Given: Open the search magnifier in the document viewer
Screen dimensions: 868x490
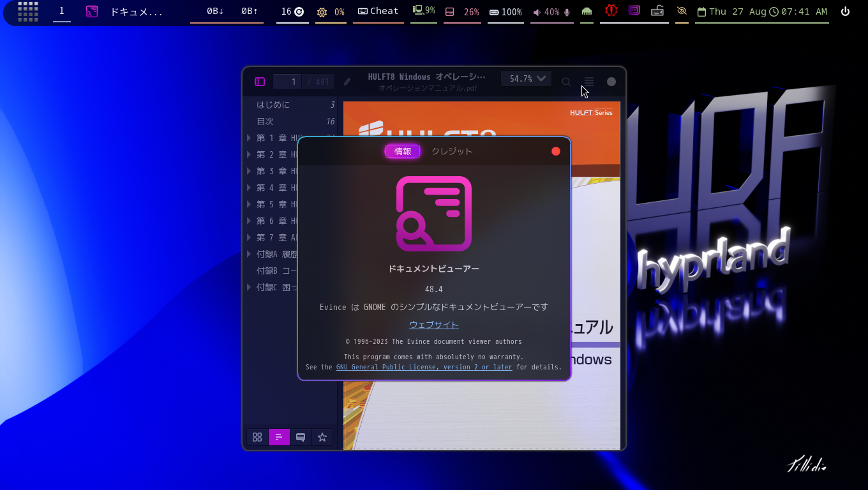Looking at the screenshot, I should click(x=566, y=82).
